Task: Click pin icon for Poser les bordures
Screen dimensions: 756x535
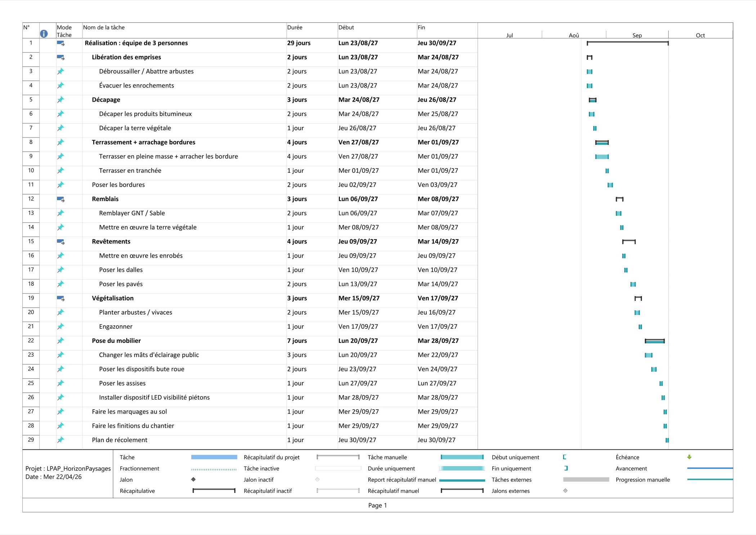Action: click(x=60, y=185)
